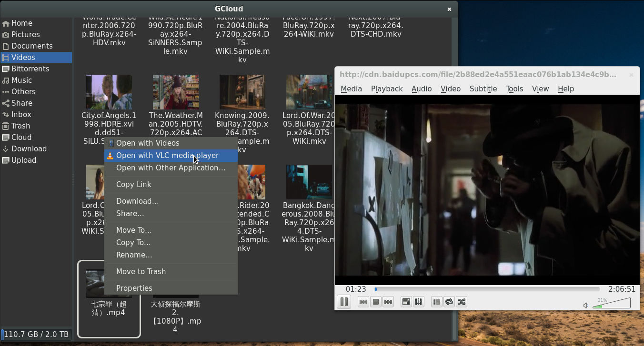The height and width of the screenshot is (346, 644).
Task: Open the VLC Playback menu
Action: (387, 89)
